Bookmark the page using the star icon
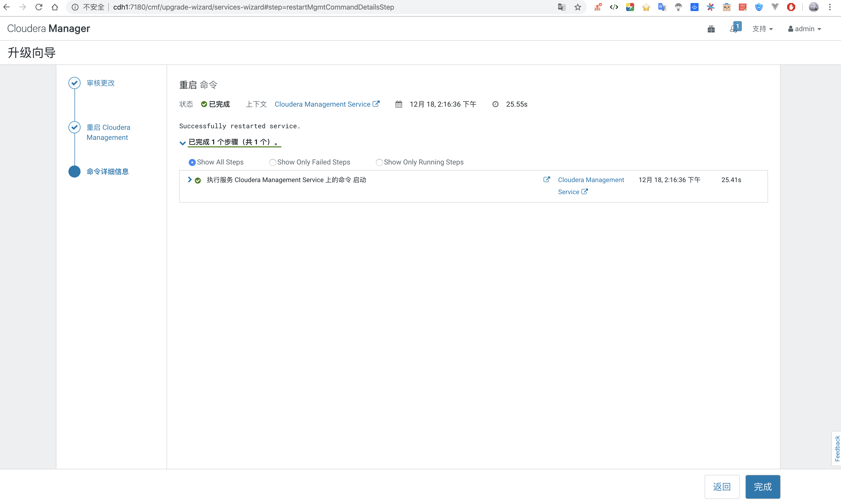The image size is (841, 504). [x=578, y=7]
